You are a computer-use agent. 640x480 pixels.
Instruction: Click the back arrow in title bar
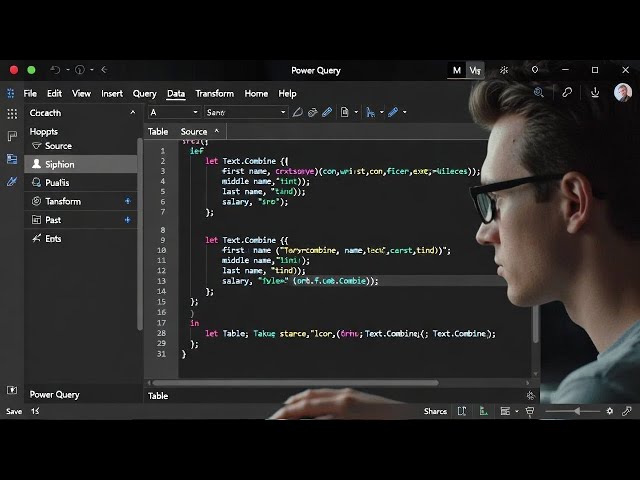(x=104, y=70)
